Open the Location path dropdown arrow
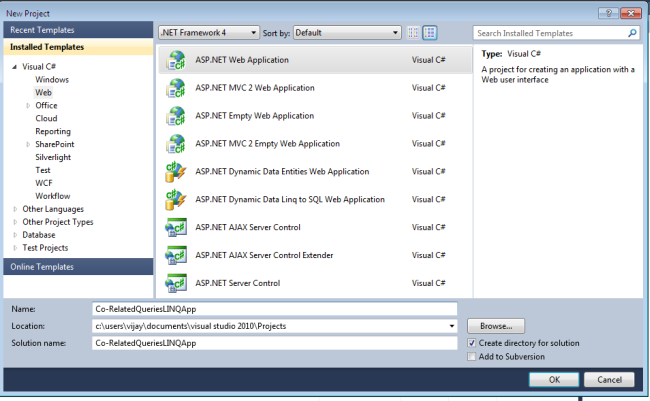This screenshot has width=650, height=401. pos(451,326)
